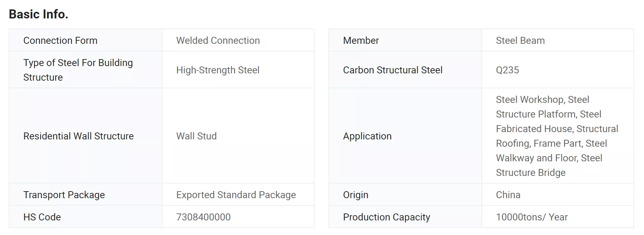Image resolution: width=644 pixels, height=235 pixels.
Task: Select Exported Standard Package text
Action: (x=236, y=195)
